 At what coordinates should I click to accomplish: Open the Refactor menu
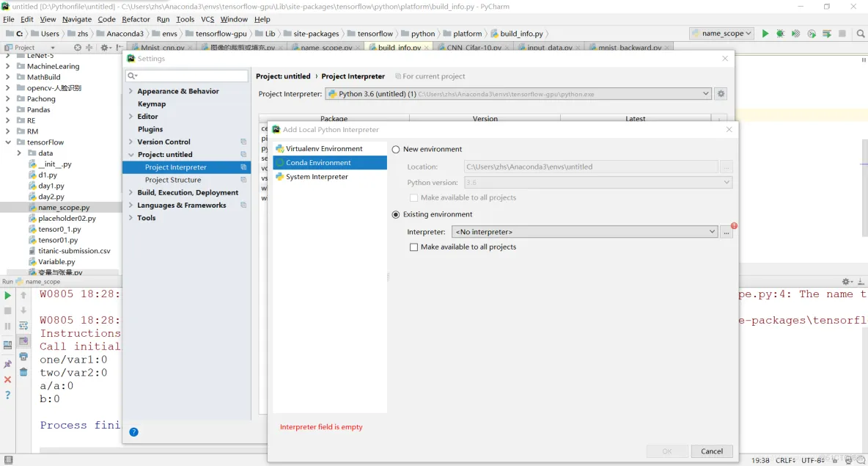[x=136, y=19]
